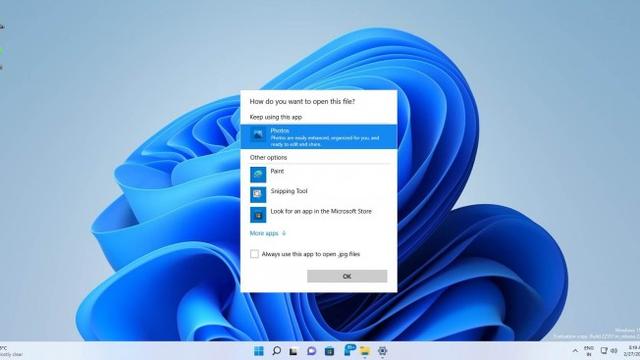Viewport: 640px width, 360px height.
Task: Open Microsoft Store from the taskbar
Action: 329,351
